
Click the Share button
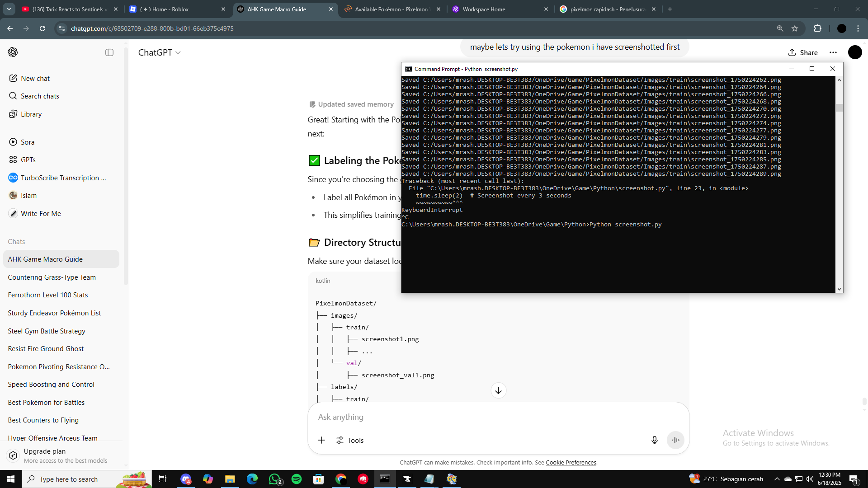[x=803, y=52]
